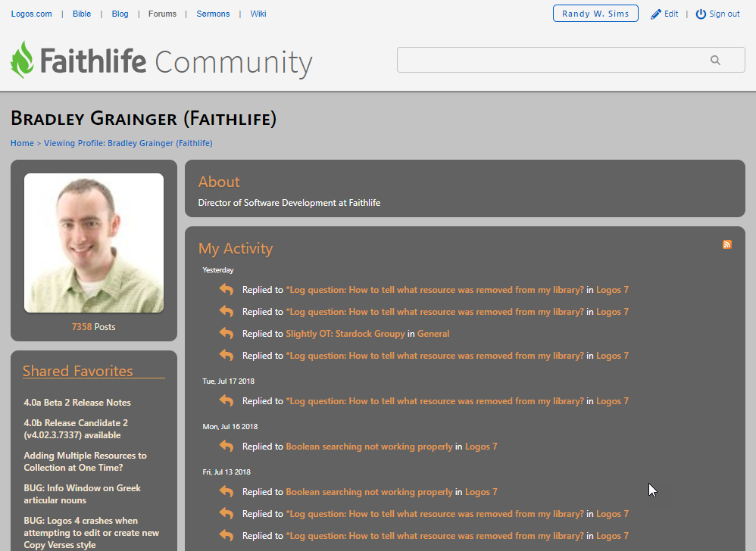Open the General forum link
Screen dimensions: 756x551
click(433, 333)
